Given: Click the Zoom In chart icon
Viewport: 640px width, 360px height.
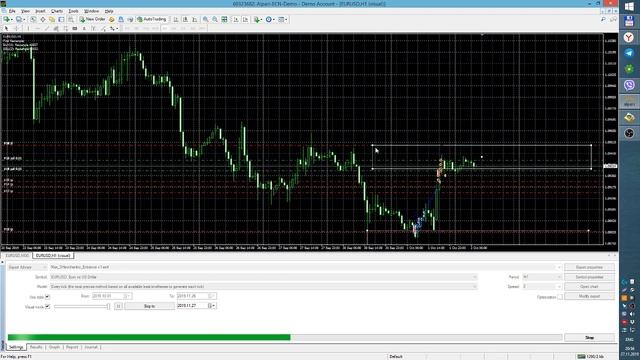Looking at the screenshot, I should (x=205, y=19).
